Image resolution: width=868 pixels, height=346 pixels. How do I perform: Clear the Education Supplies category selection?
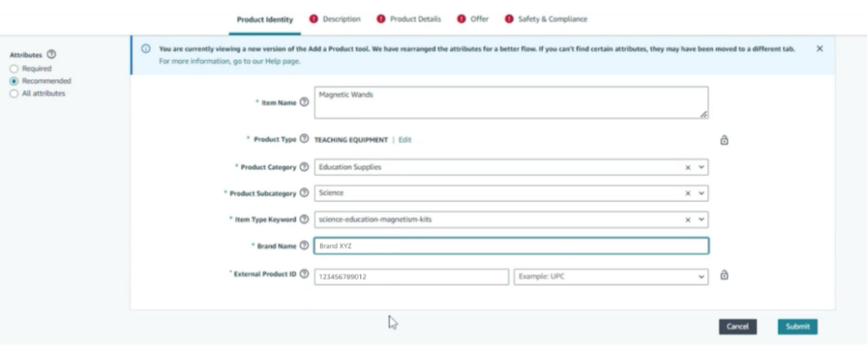pos(688,168)
